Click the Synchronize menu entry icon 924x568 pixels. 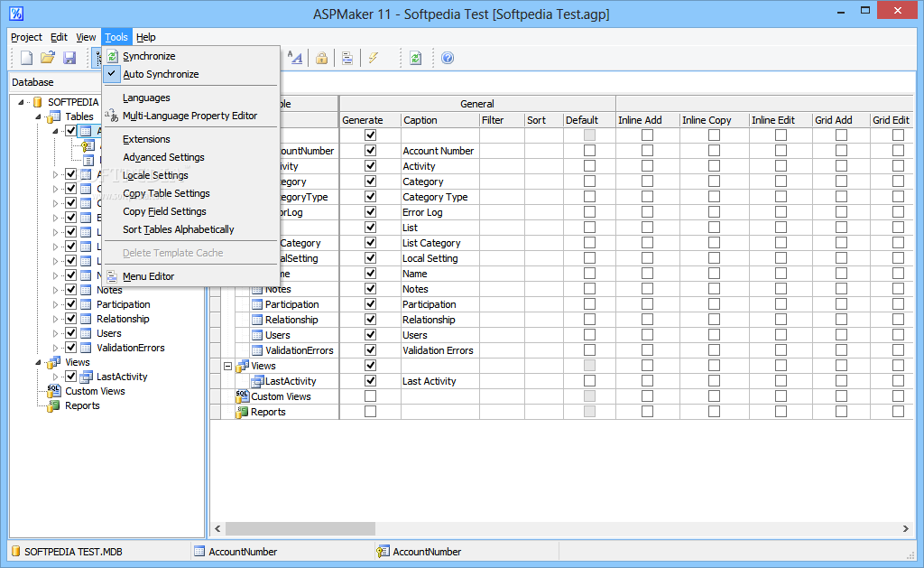(x=112, y=56)
